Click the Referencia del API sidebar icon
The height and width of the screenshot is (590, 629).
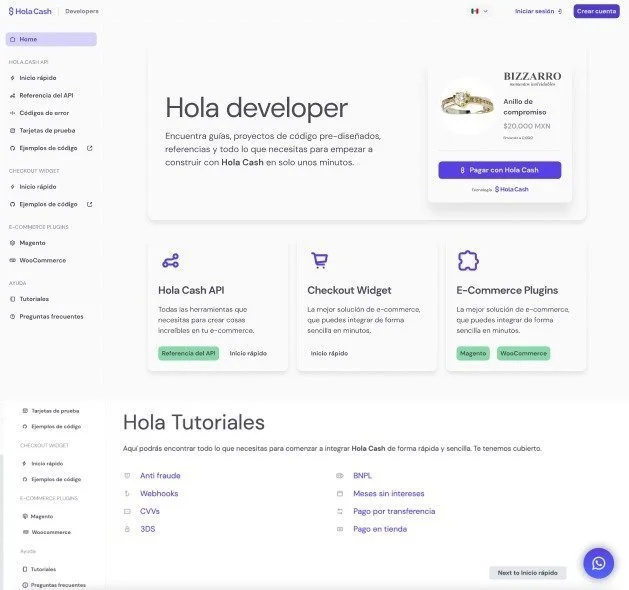(12, 95)
